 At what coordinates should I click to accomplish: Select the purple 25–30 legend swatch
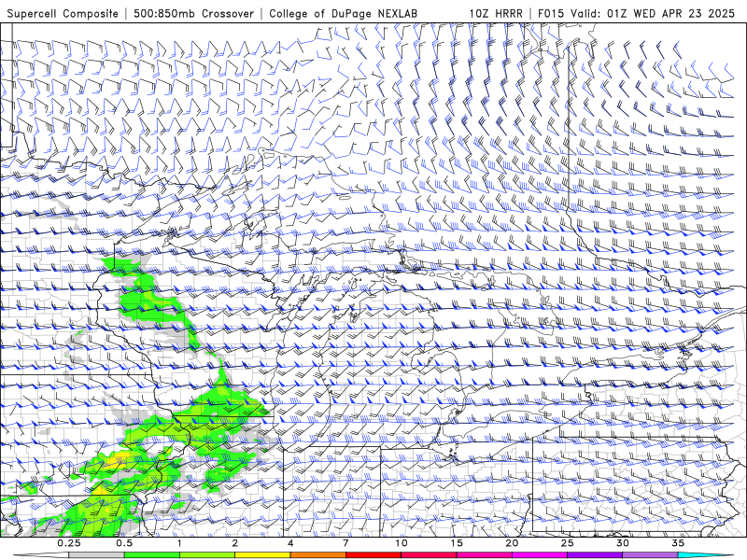[x=595, y=555]
